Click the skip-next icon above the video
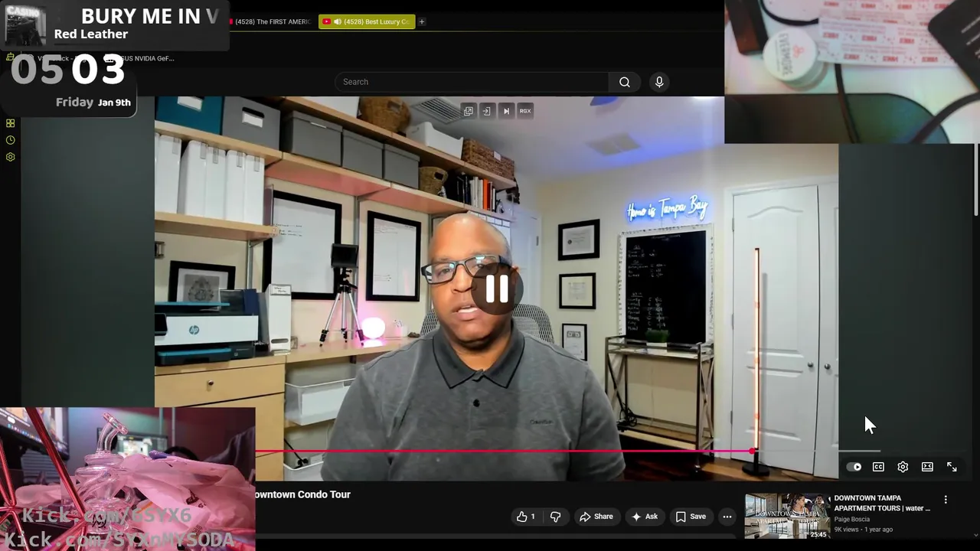The height and width of the screenshot is (551, 980). (506, 111)
